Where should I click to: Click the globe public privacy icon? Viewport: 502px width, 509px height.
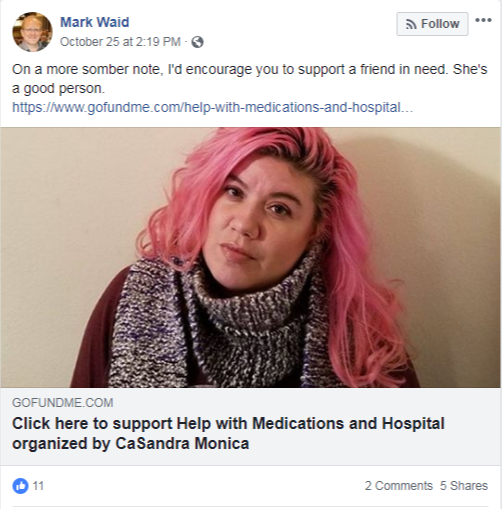click(x=197, y=42)
